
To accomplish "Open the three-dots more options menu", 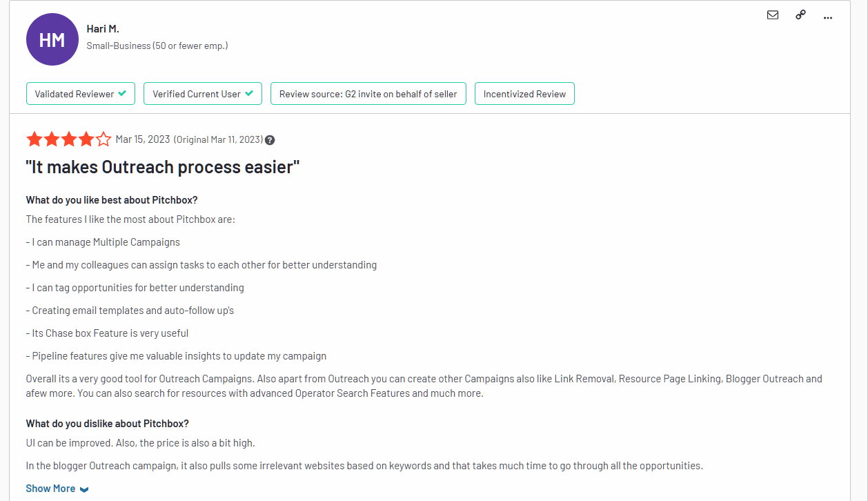I will pos(828,17).
